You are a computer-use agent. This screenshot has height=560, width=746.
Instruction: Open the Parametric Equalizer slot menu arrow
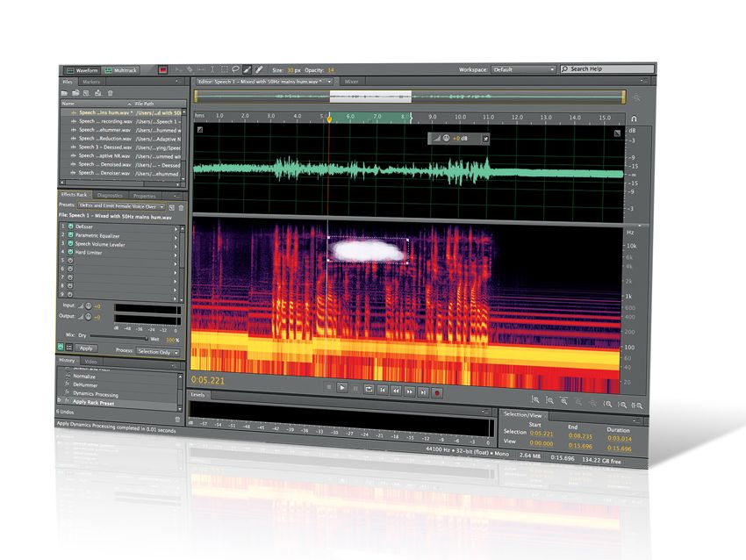[176, 238]
